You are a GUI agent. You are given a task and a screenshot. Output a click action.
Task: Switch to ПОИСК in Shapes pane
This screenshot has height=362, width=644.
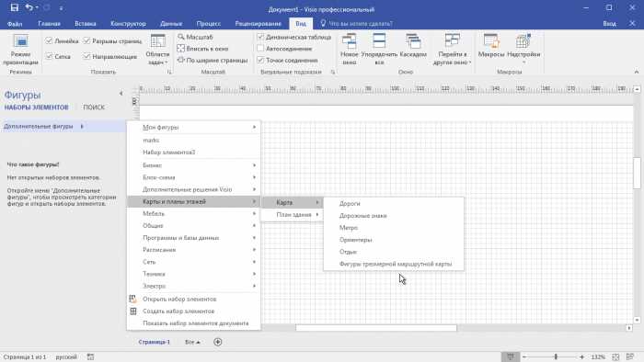[x=94, y=107]
